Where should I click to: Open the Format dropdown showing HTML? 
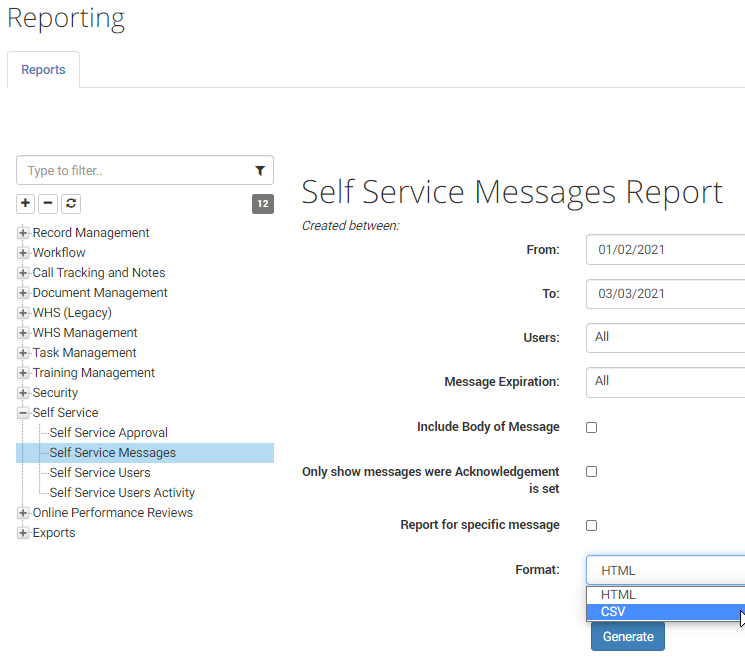665,570
